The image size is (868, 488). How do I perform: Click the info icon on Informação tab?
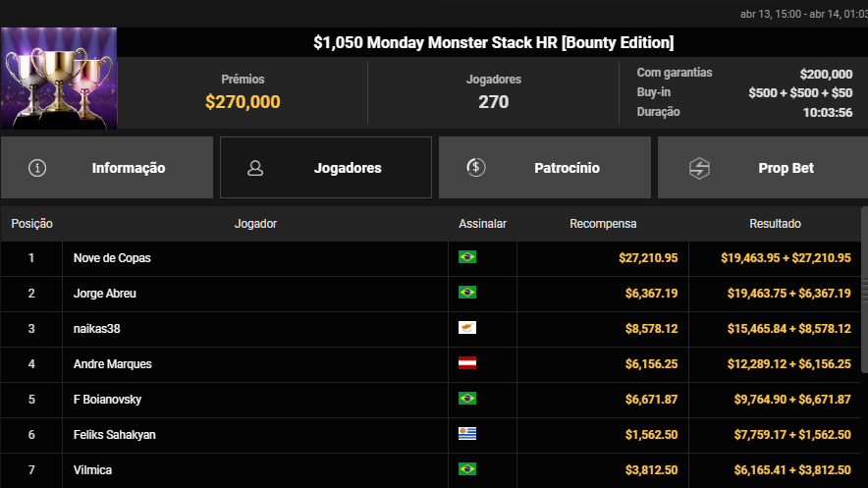click(x=38, y=168)
